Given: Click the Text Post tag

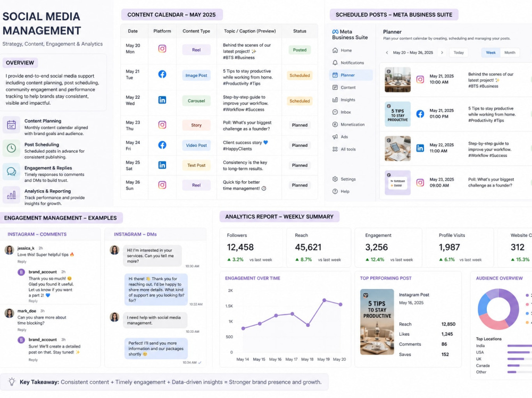Looking at the screenshot, I should tap(196, 165).
